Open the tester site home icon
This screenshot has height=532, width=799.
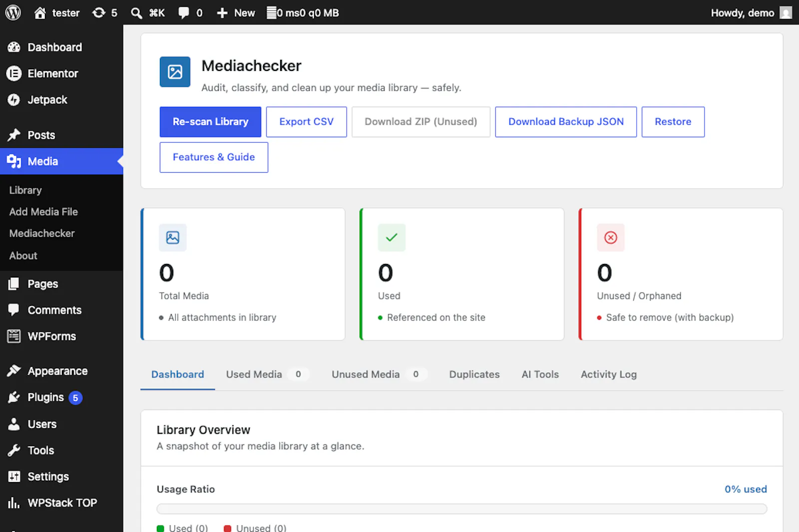click(40, 12)
